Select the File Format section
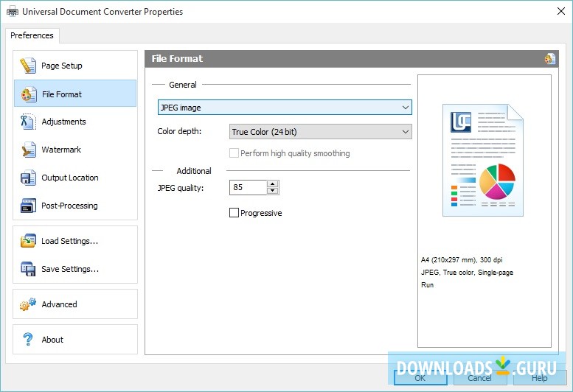Viewport: 573px width, 392px height. [75, 94]
